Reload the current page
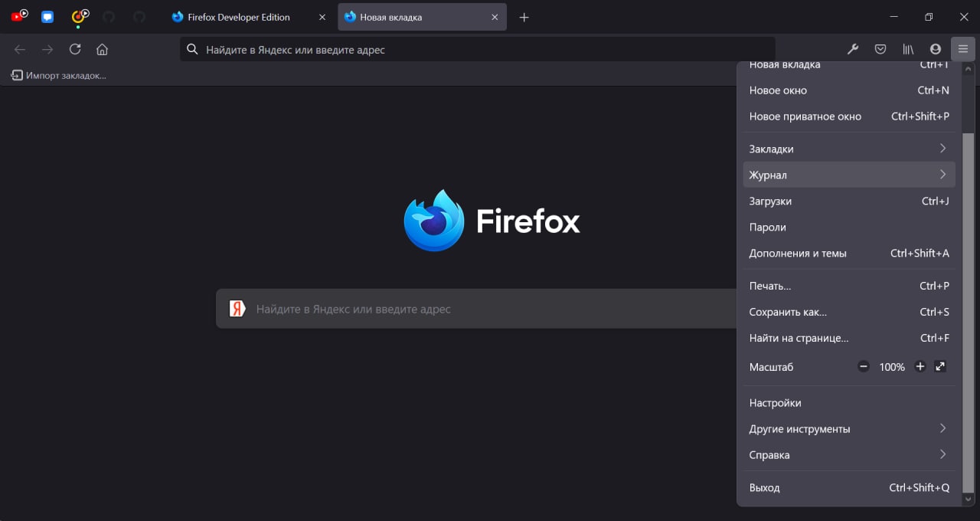The height and width of the screenshot is (521, 980). pos(75,50)
